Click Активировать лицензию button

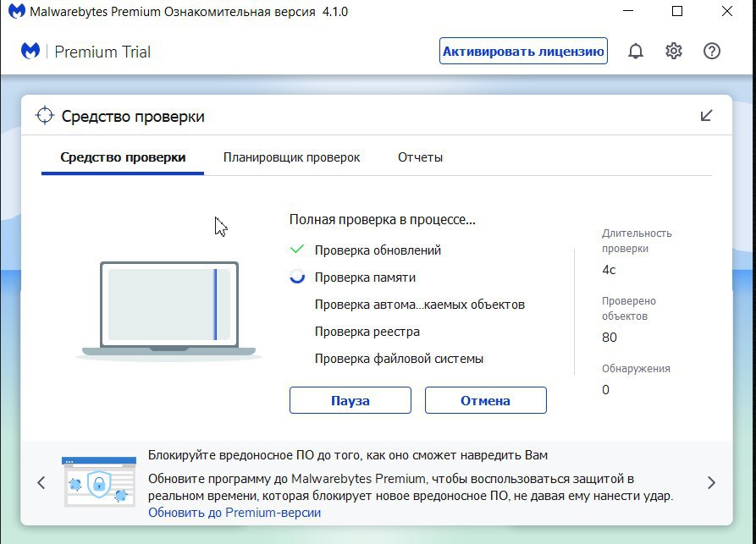click(x=523, y=51)
